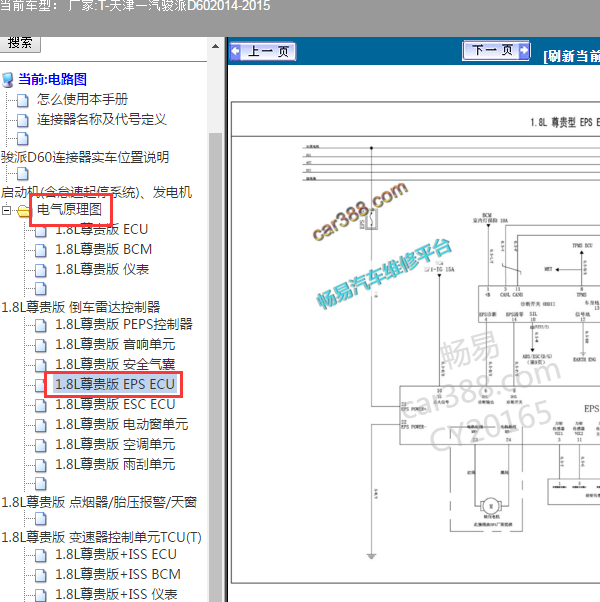600x602 pixels.
Task: Click page icon of 1.8L尊贵版 ECU
Action: pyautogui.click(x=41, y=230)
